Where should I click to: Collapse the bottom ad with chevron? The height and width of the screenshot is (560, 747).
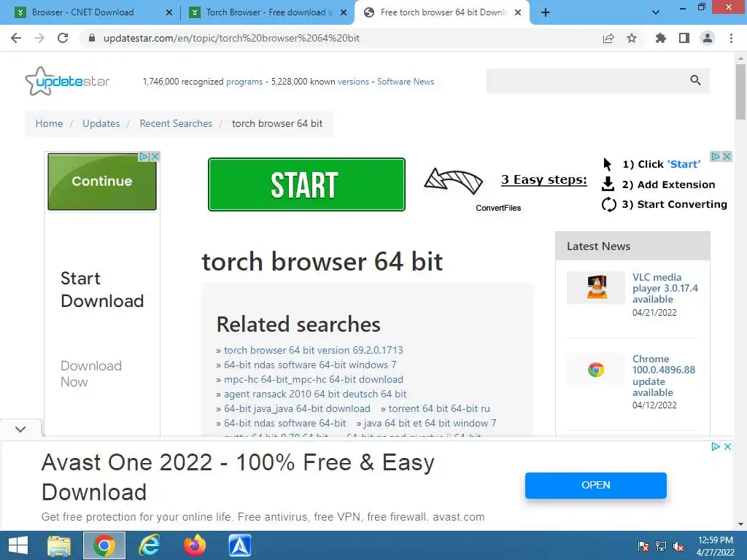point(20,429)
